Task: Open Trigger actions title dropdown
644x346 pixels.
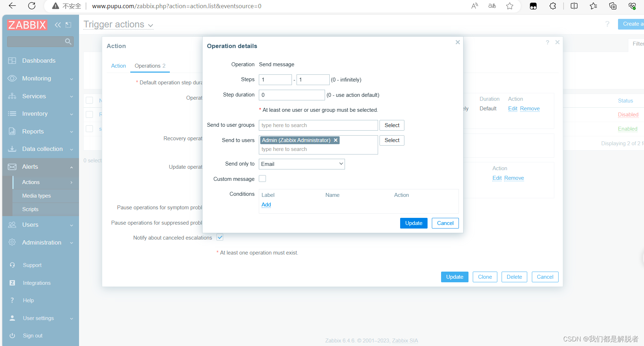Action: (x=119, y=25)
